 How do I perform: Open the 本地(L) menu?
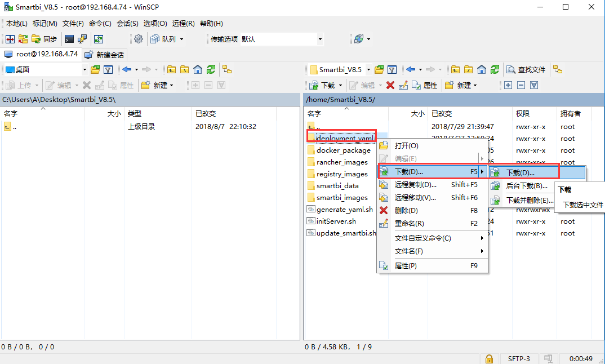point(16,24)
